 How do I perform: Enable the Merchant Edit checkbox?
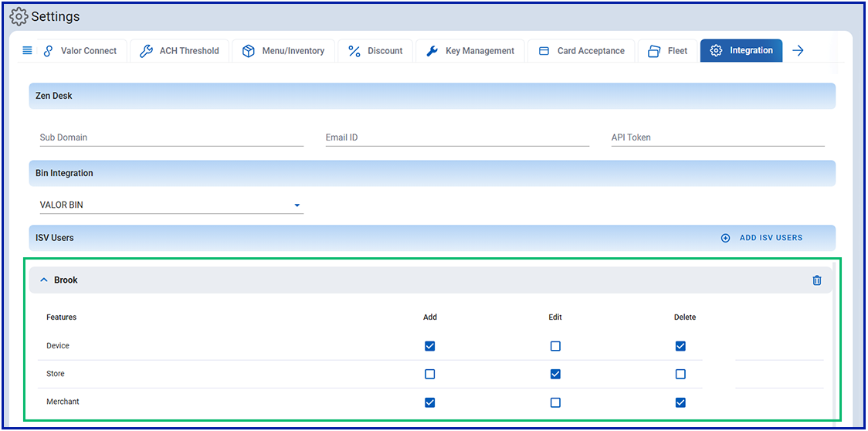(x=555, y=402)
